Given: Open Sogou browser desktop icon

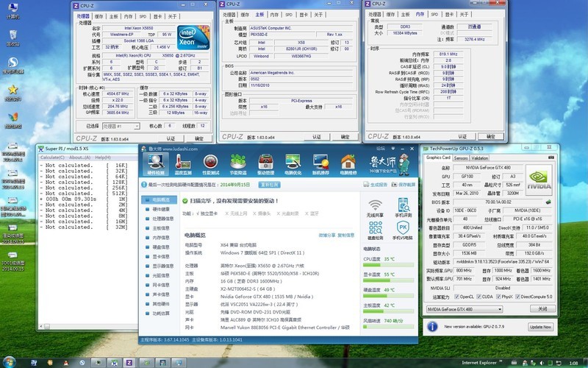Looking at the screenshot, I should click(13, 66).
